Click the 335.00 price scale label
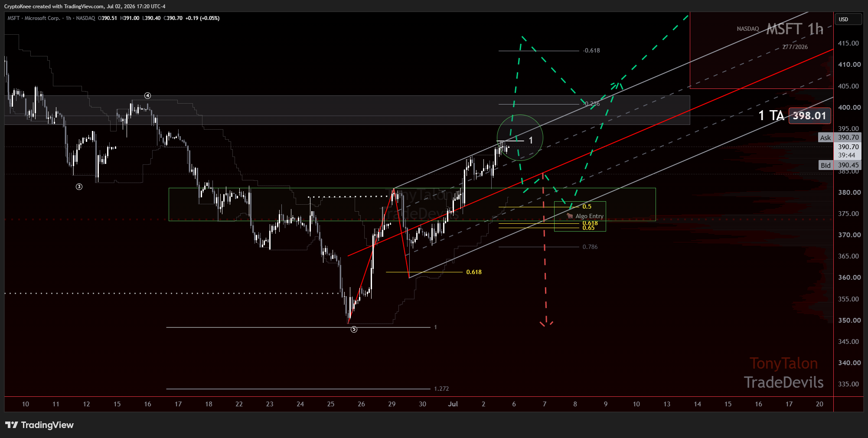 coord(848,384)
